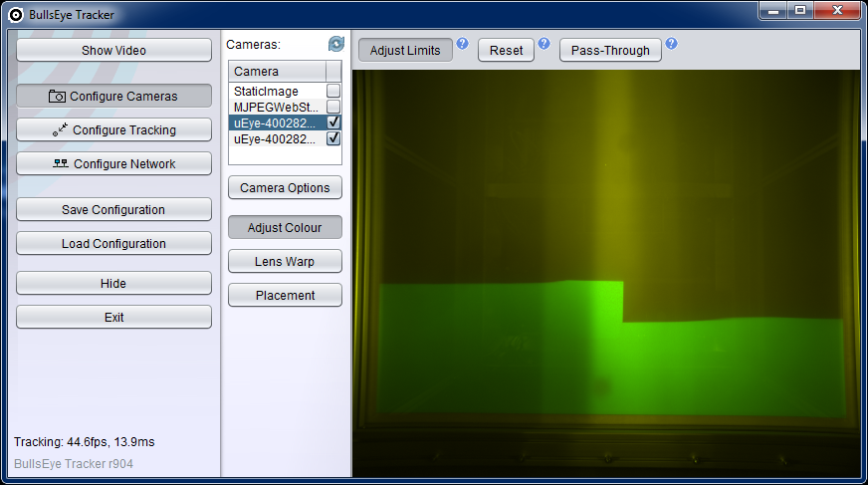
Task: Click the refresh cameras icon
Action: [335, 44]
